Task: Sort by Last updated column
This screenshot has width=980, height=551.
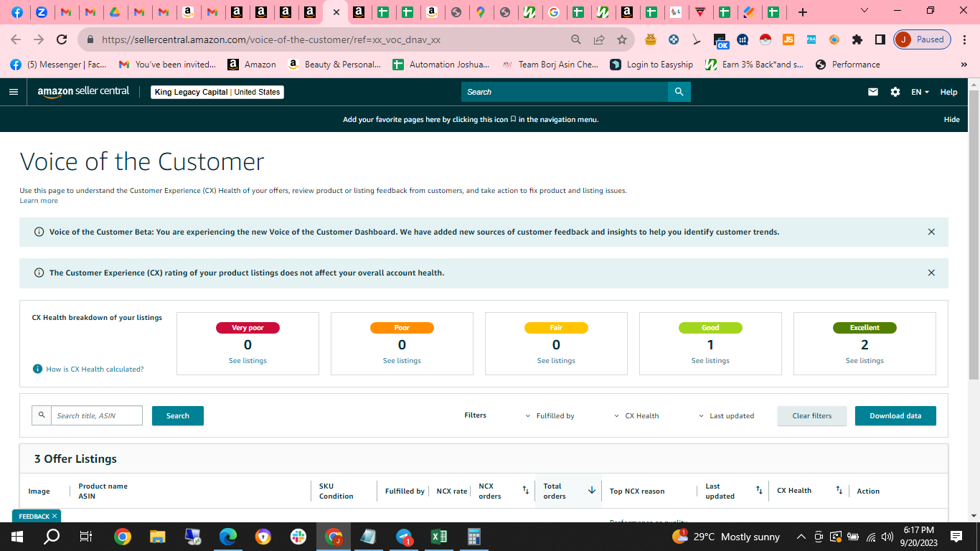Action: [x=759, y=491]
